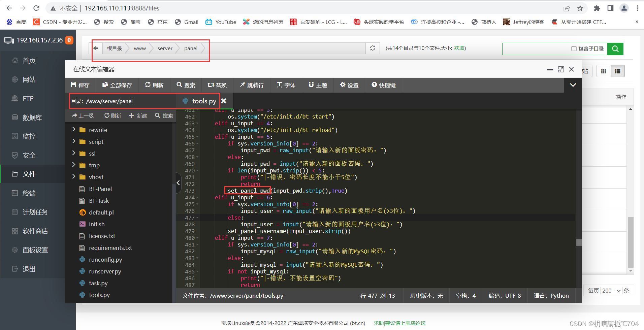Click the browser back arrow

(x=9, y=8)
